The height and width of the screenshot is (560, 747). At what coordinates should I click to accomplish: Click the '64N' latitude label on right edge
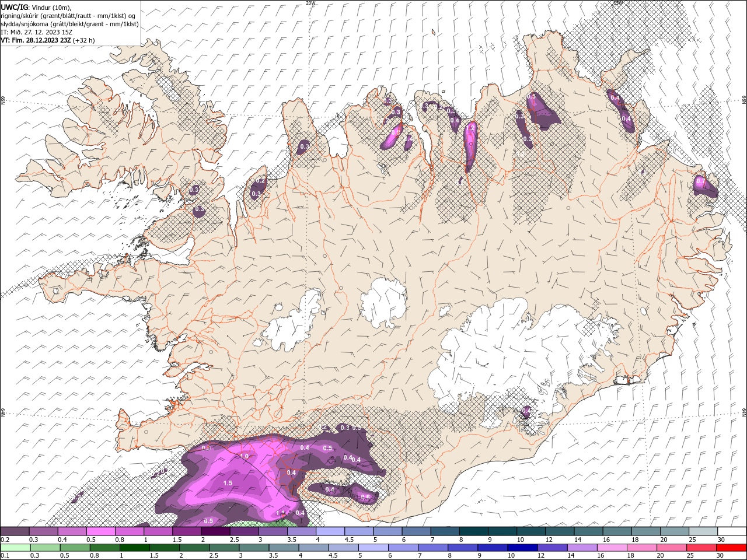[x=744, y=412]
